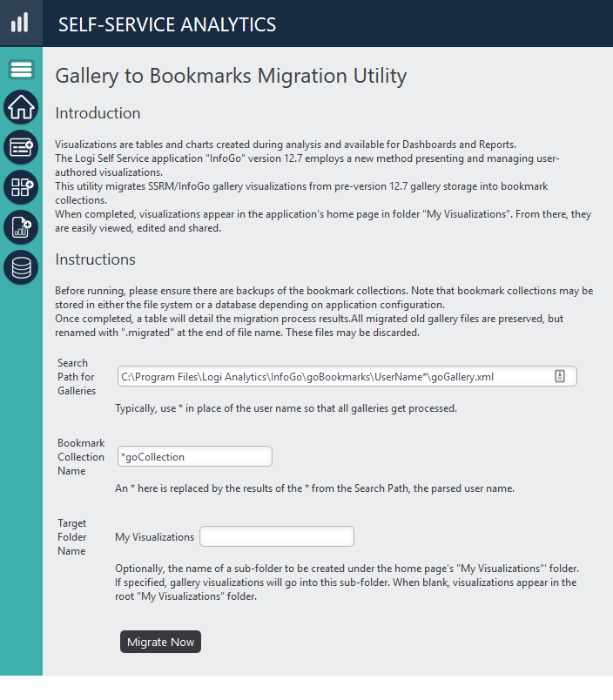Viewport: 613px width, 700px height.
Task: Select the empty Target Folder Name text box
Action: click(x=277, y=536)
